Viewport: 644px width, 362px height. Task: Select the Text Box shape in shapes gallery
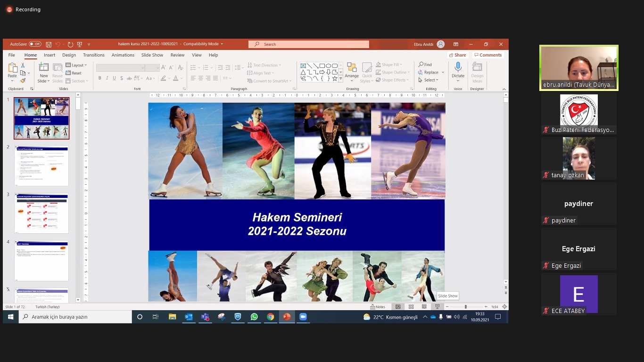pos(303,66)
